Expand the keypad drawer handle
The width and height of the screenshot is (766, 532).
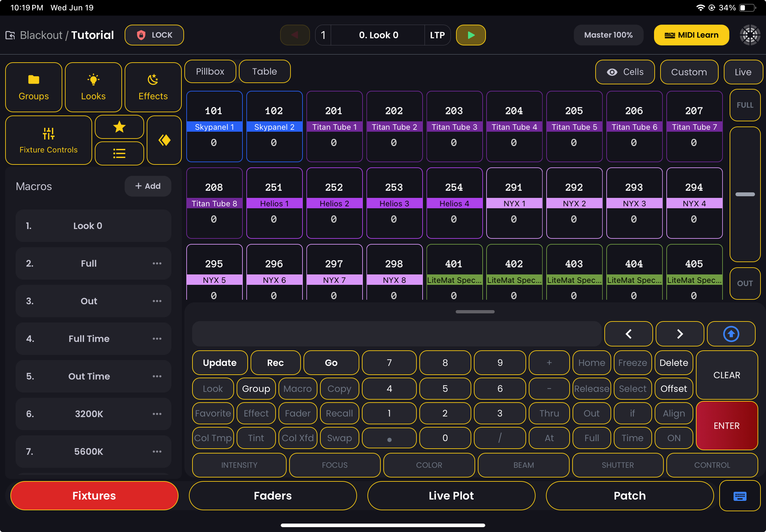(475, 312)
